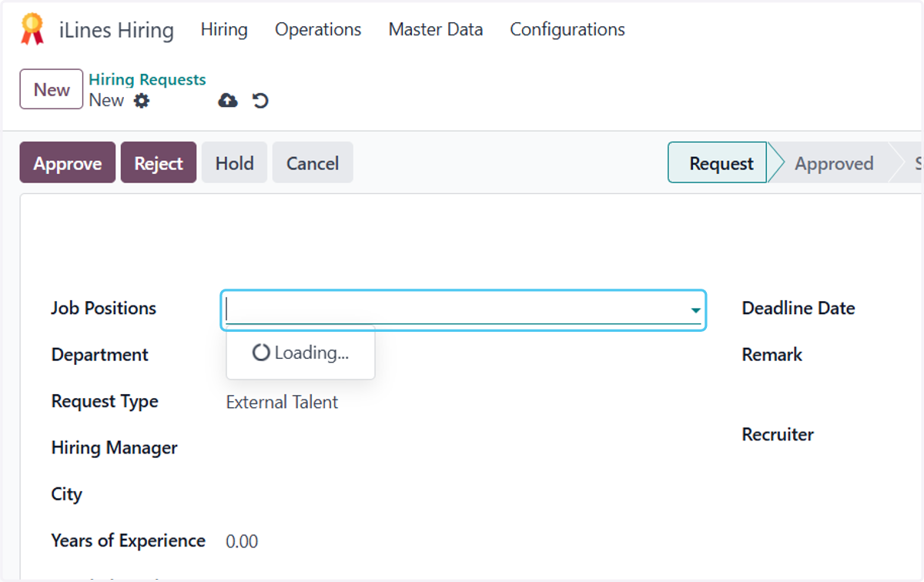The image size is (924, 582).
Task: Open the Master Data menu
Action: pos(436,30)
